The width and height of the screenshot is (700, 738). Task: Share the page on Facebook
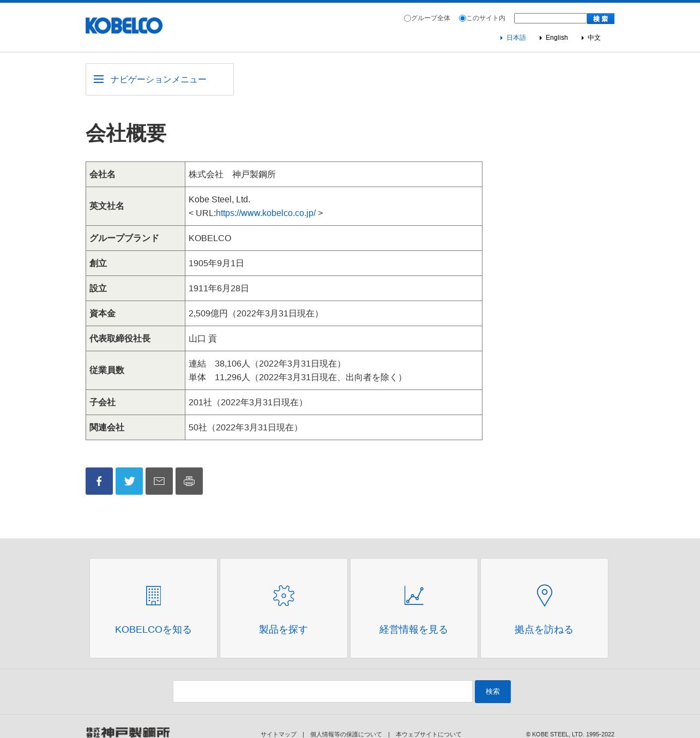(99, 481)
